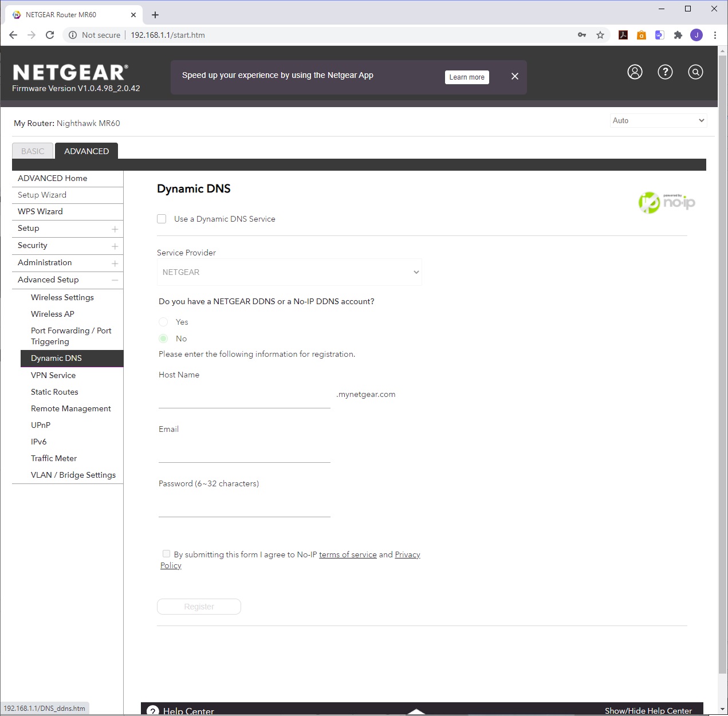
Task: Open the Privacy Policy link
Action: click(x=290, y=560)
